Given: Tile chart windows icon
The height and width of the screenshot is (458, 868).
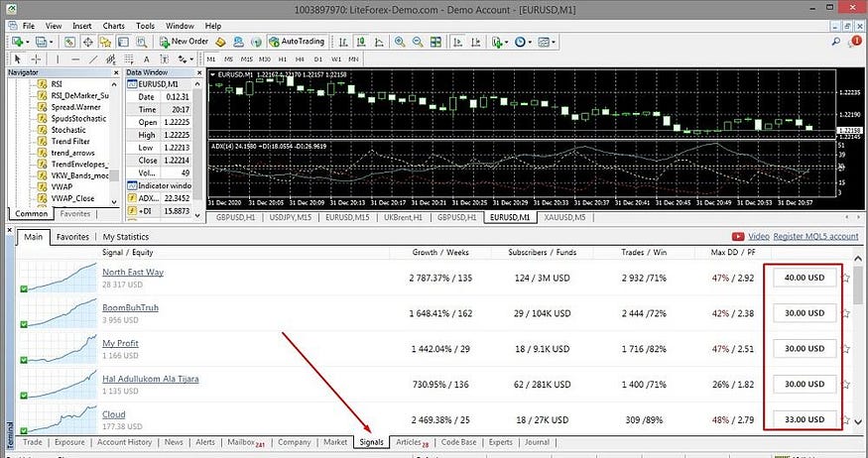Looking at the screenshot, I should pos(435,42).
